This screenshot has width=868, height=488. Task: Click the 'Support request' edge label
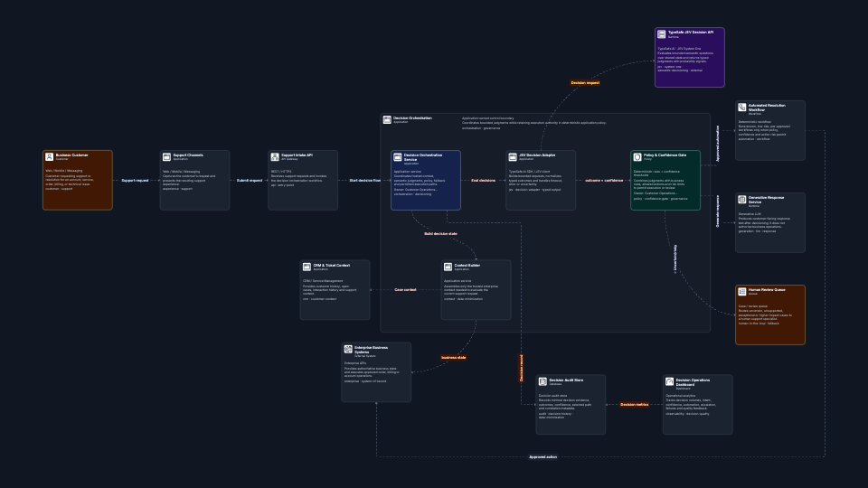(135, 181)
